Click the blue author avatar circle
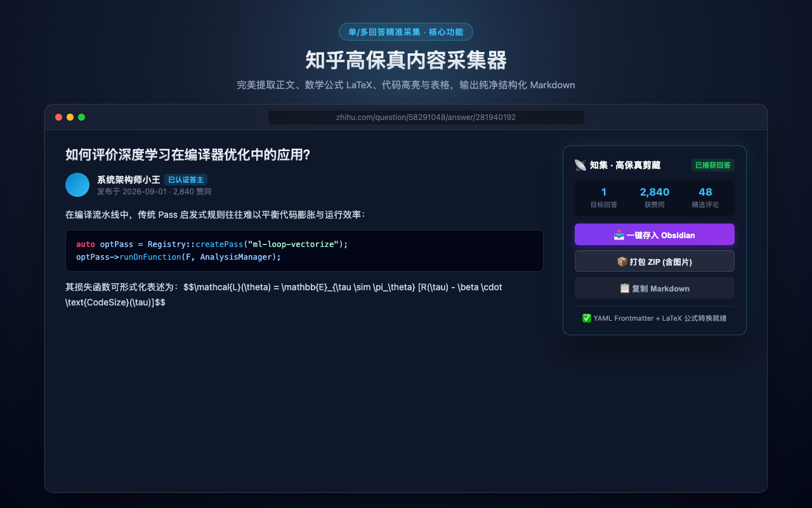The height and width of the screenshot is (508, 812). [x=77, y=185]
